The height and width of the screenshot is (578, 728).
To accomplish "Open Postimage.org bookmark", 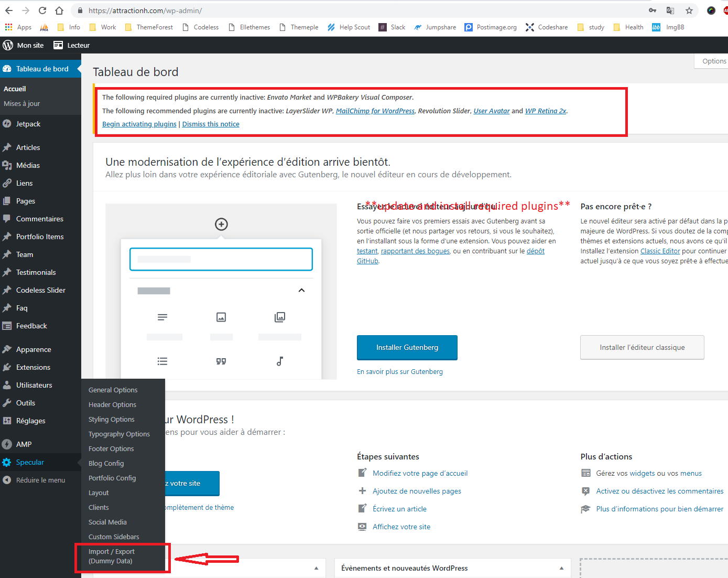I will [491, 27].
